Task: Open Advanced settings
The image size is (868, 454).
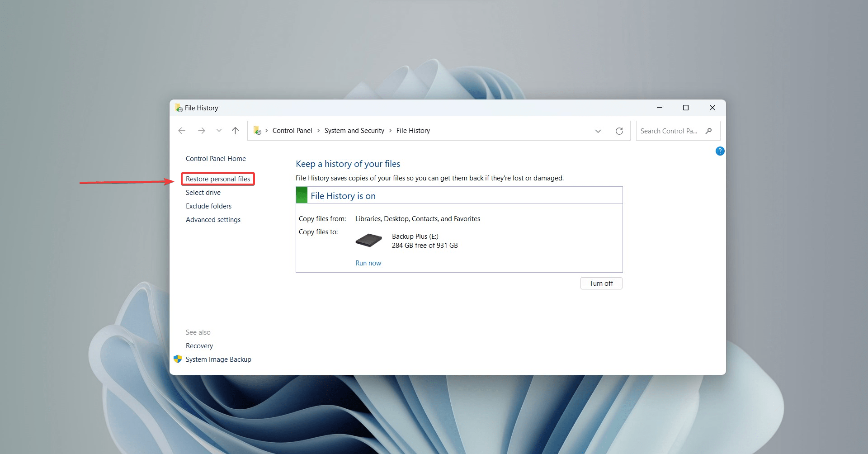Action: coord(213,220)
